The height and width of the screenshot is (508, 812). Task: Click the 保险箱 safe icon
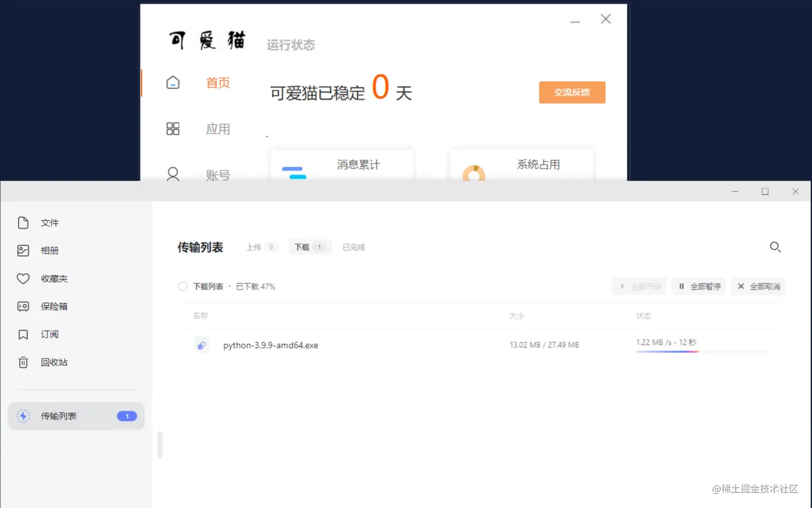click(x=23, y=306)
